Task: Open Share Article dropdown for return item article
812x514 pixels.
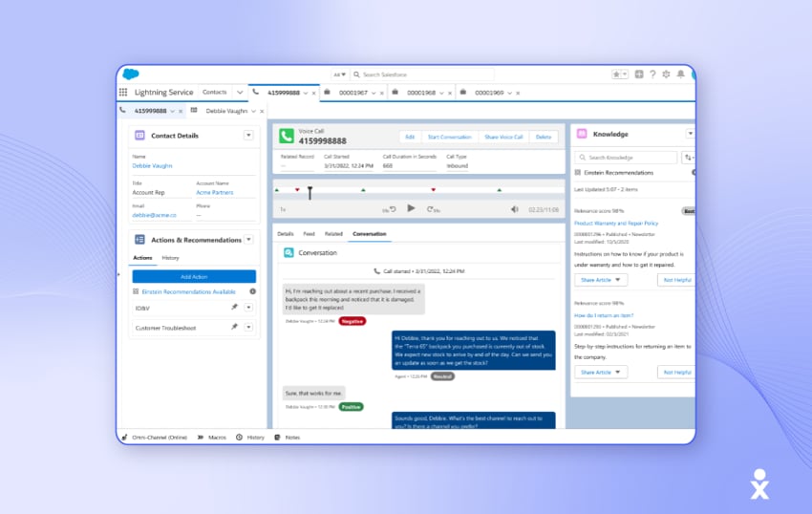Action: coord(601,372)
